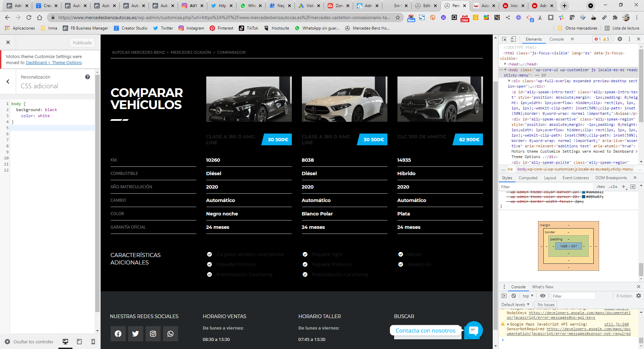
Task: Expand the Google Maps API warning message
Action: tap(508, 324)
